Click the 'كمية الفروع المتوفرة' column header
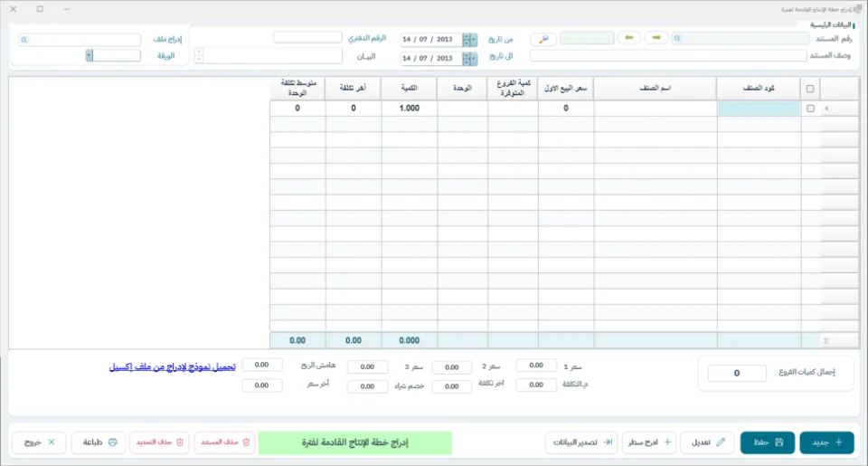This screenshot has width=868, height=466. pos(513,89)
